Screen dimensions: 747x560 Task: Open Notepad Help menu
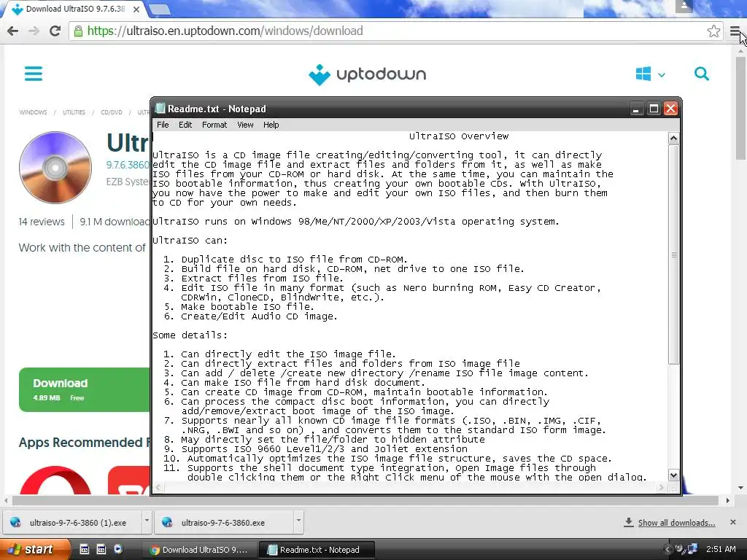tap(271, 125)
